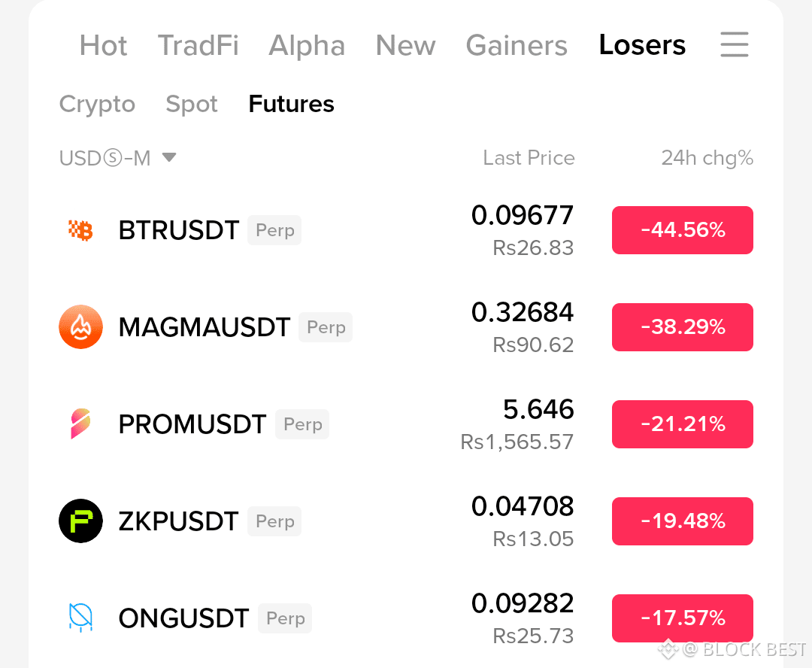This screenshot has width=812, height=668.
Task: Open the Alpha tab
Action: (x=307, y=46)
